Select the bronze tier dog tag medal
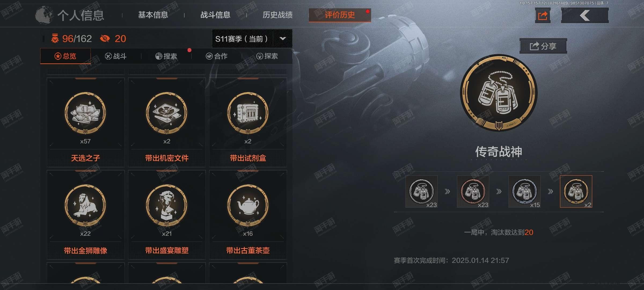The height and width of the screenshot is (290, 644). point(473,191)
